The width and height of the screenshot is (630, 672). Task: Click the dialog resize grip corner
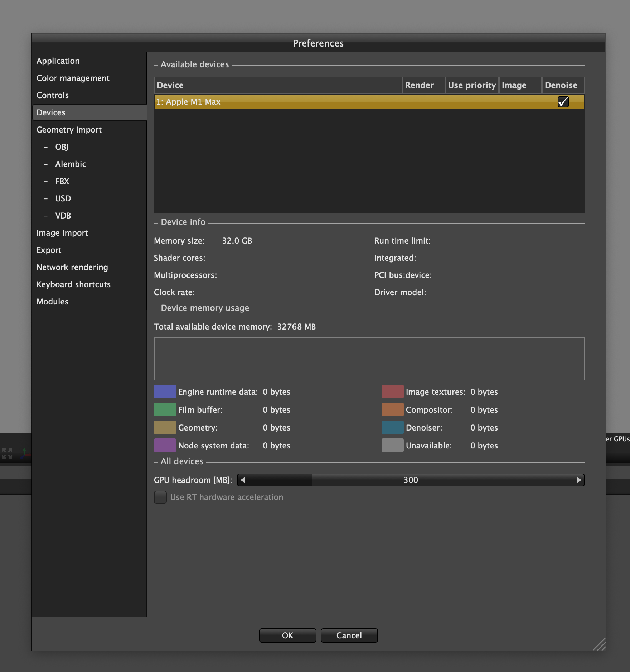click(600, 644)
